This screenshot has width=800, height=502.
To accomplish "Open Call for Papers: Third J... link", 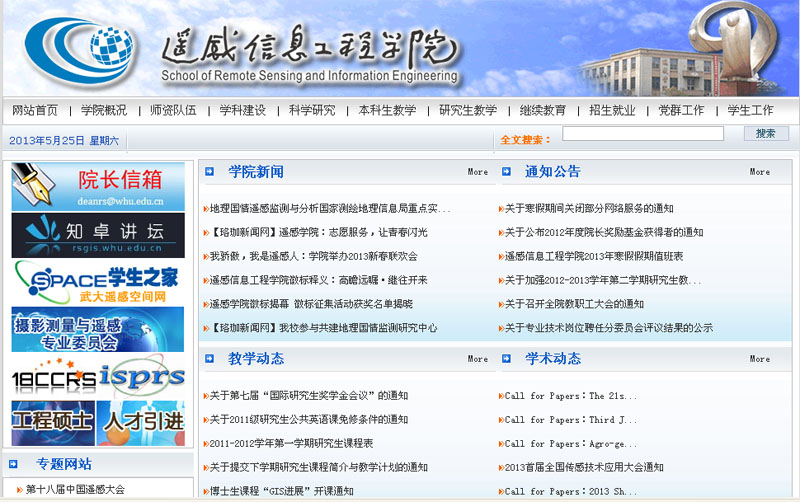I will pyautogui.click(x=571, y=419).
